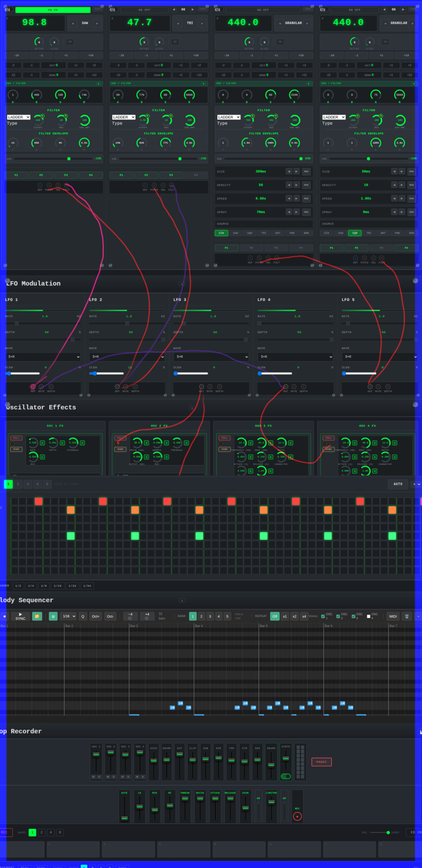Uncheck the OSC 2 voices checkbox
The image size is (422, 868).
point(338,616)
